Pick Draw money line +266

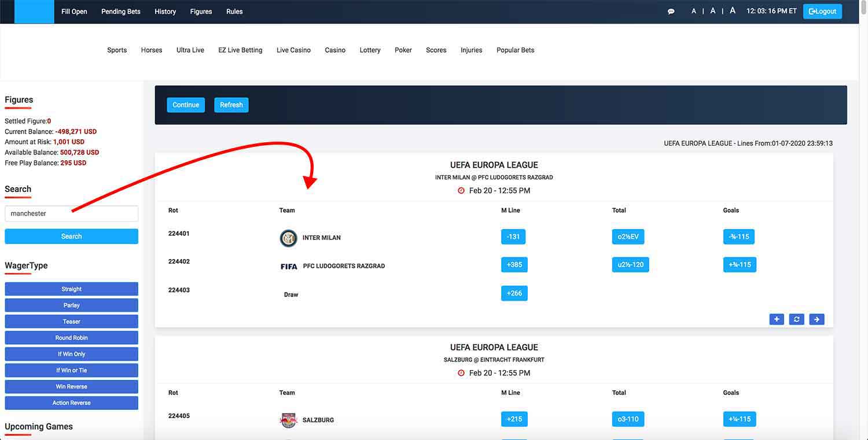(x=514, y=293)
